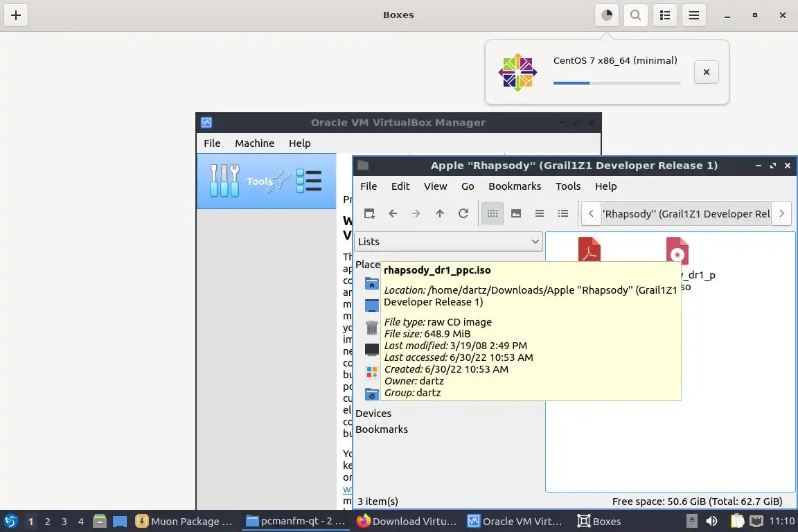Open removable media eject tray icon
This screenshot has height=532, width=798.
691,521
